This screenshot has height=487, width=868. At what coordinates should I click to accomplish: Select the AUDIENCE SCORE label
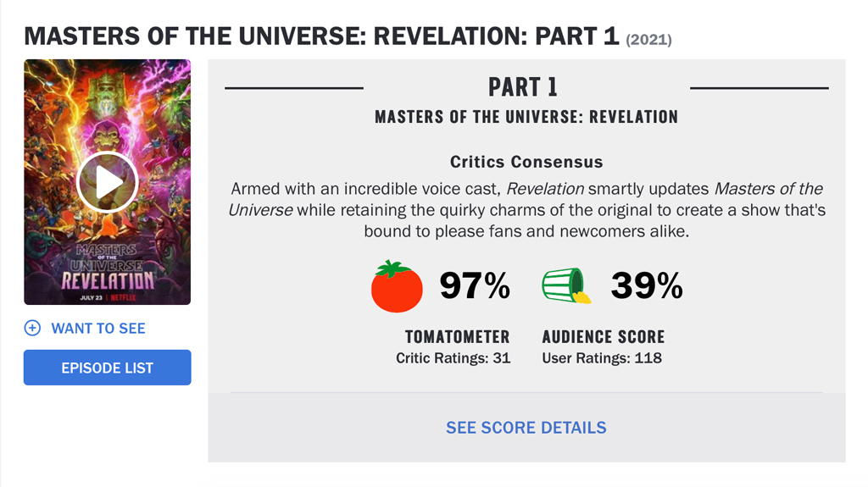point(604,336)
